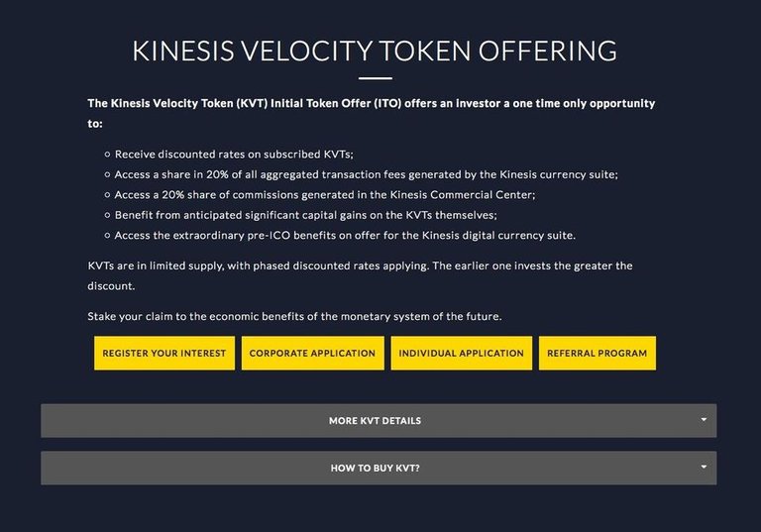Open the Referral Program page
761x532 pixels.
[x=597, y=353]
